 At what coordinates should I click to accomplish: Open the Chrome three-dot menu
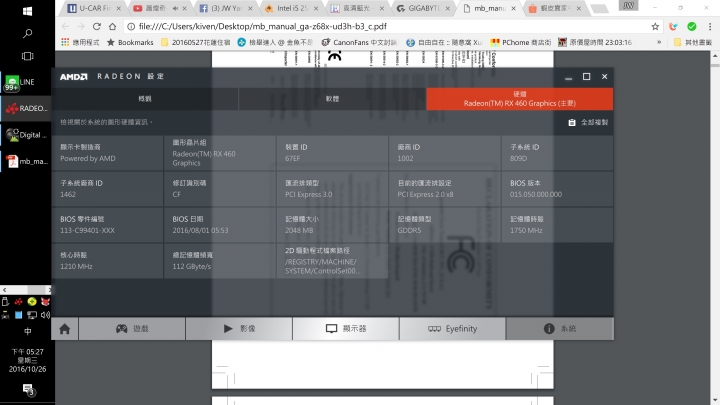pyautogui.click(x=710, y=27)
